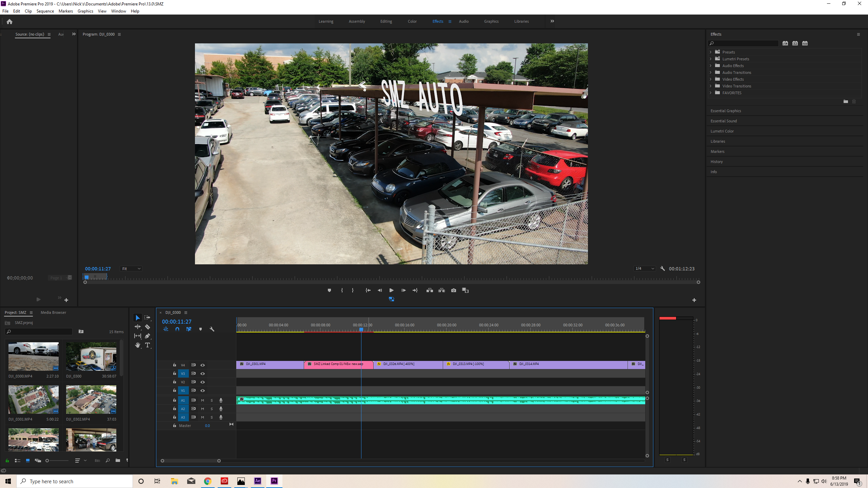868x488 pixels.
Task: Select the Type tool
Action: (x=147, y=345)
